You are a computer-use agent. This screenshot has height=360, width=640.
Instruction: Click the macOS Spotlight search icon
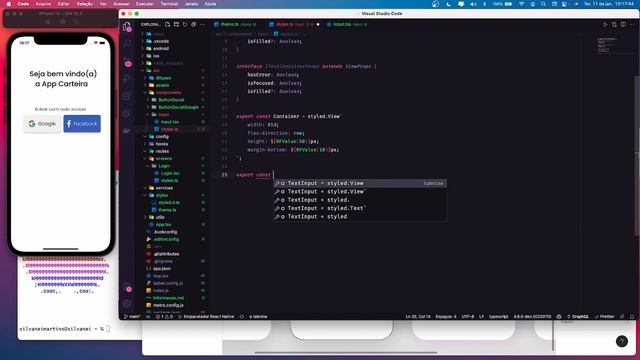pos(543,4)
